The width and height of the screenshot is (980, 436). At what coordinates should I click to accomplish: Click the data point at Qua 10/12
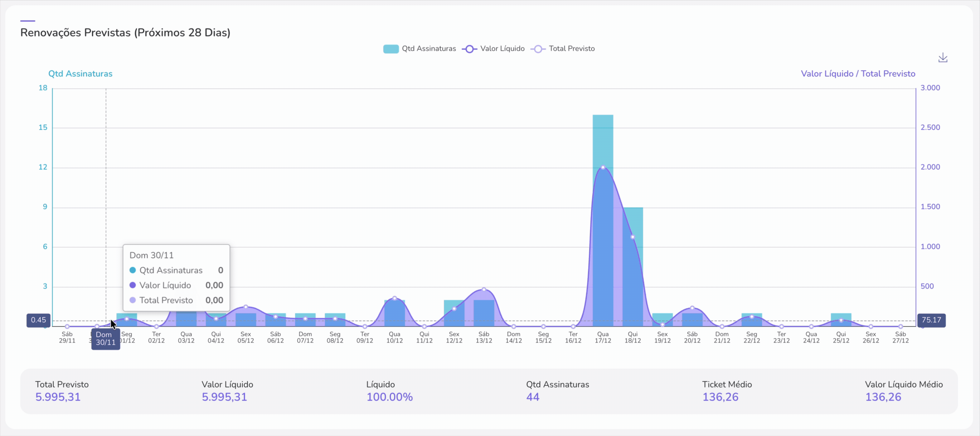click(395, 298)
